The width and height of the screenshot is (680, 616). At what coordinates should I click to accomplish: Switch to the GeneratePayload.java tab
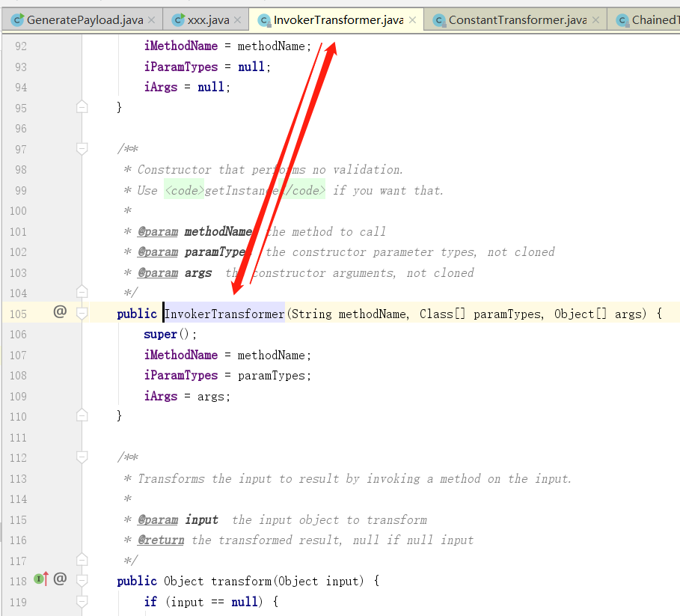(82, 20)
